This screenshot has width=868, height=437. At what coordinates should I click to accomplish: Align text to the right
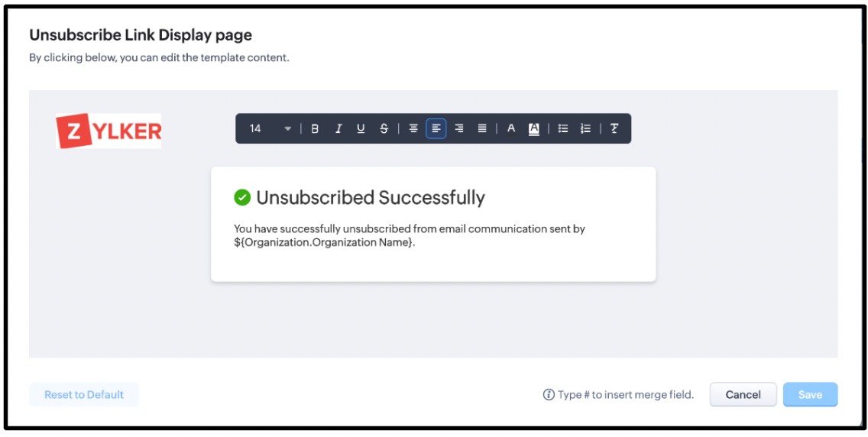click(x=459, y=128)
